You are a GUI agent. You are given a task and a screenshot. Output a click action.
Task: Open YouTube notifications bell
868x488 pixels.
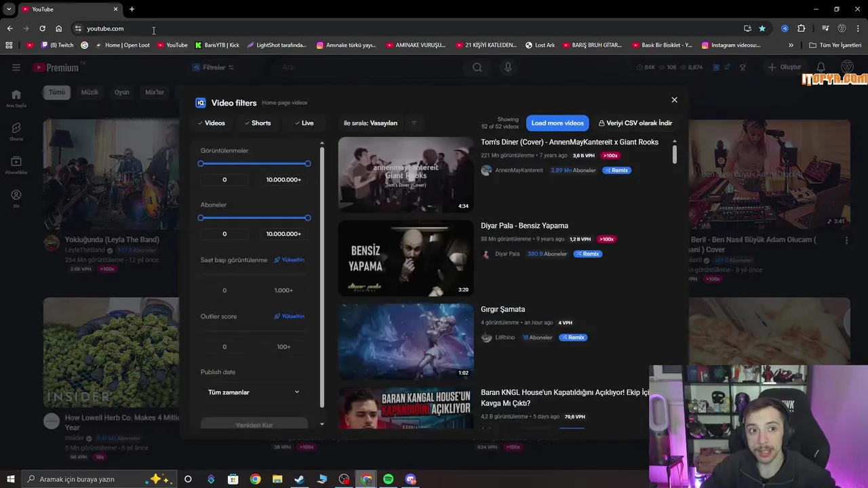[821, 67]
